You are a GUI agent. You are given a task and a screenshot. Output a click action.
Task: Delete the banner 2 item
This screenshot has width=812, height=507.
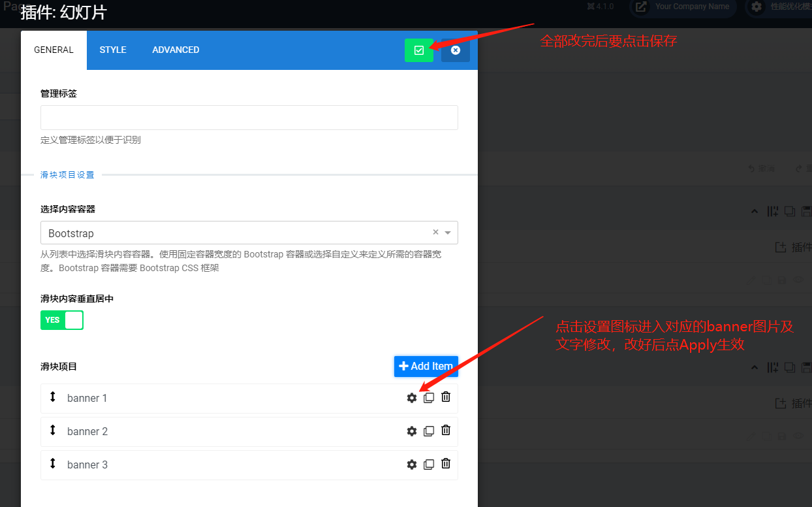pos(446,431)
